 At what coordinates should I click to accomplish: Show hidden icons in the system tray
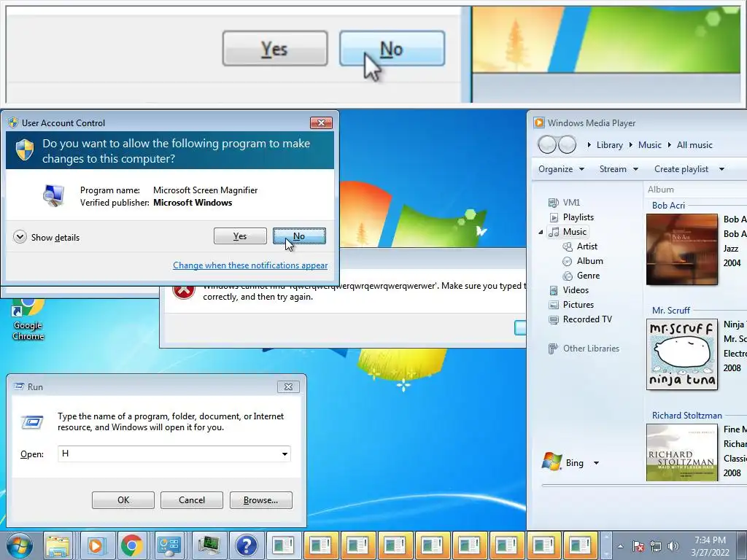click(x=620, y=546)
